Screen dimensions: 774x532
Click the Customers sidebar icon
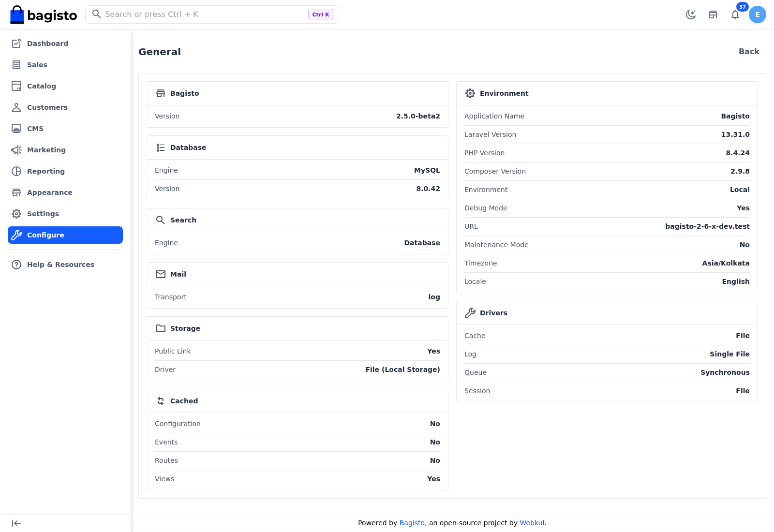coord(16,107)
